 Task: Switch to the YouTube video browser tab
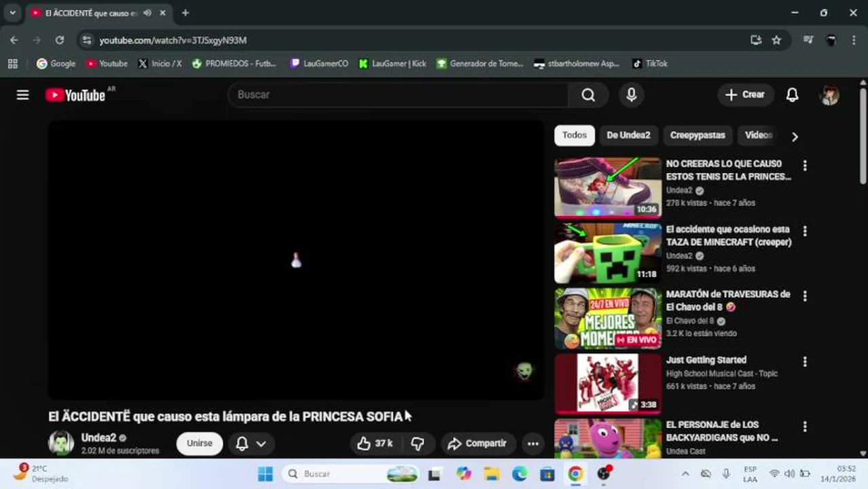click(x=98, y=13)
